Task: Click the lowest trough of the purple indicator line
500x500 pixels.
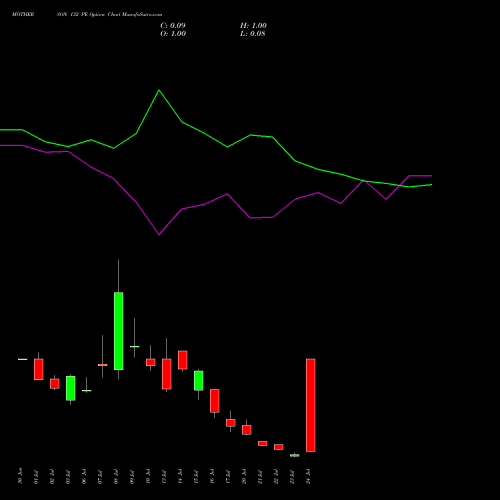Action: pyautogui.click(x=159, y=234)
